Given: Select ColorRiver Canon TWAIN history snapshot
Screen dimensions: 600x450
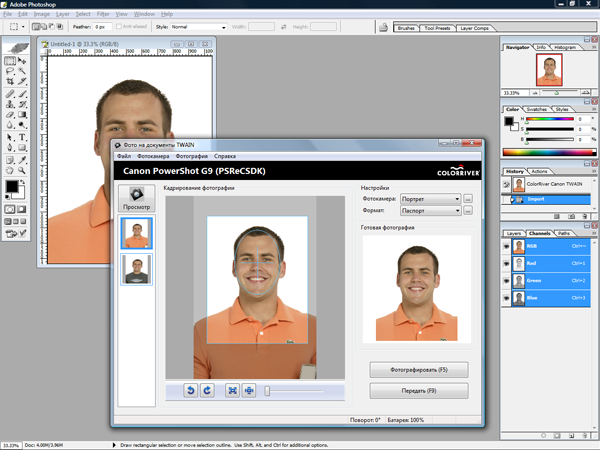Looking at the screenshot, I should (x=546, y=184).
